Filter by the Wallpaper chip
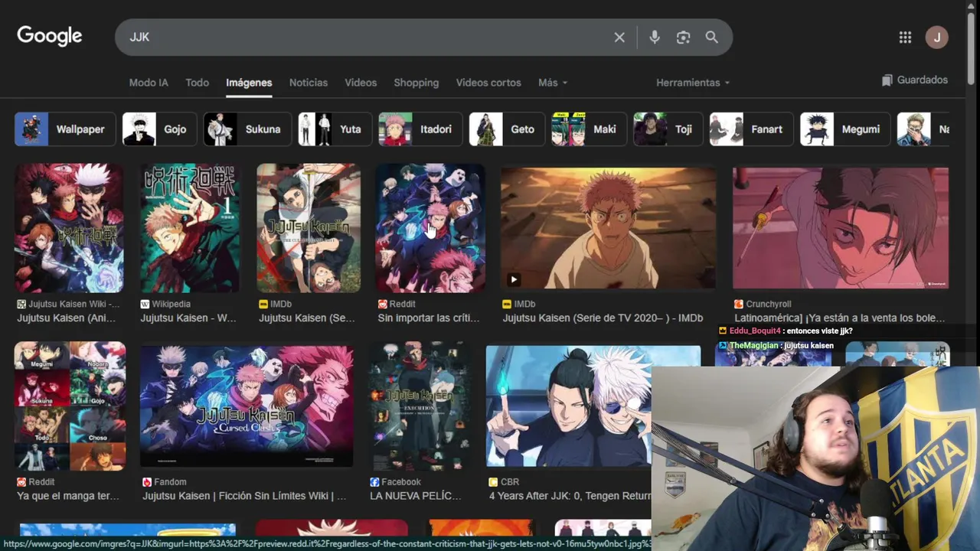Image resolution: width=980 pixels, height=551 pixels. pos(65,129)
